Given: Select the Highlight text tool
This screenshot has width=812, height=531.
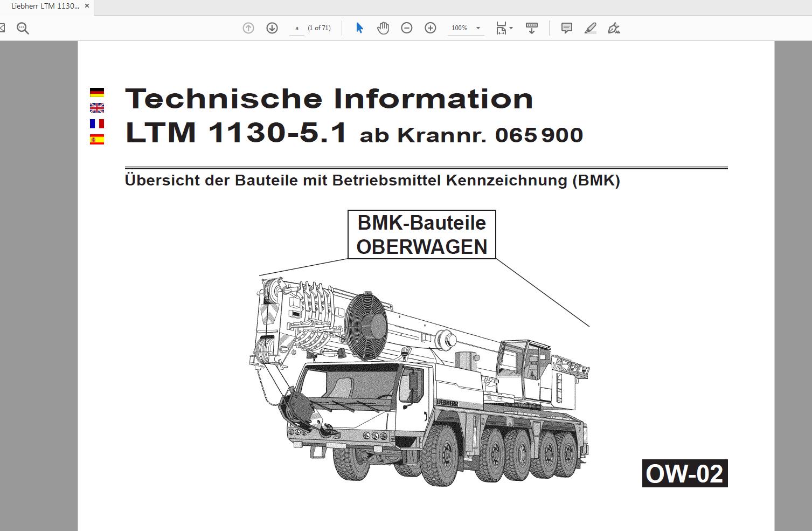Looking at the screenshot, I should point(591,28).
